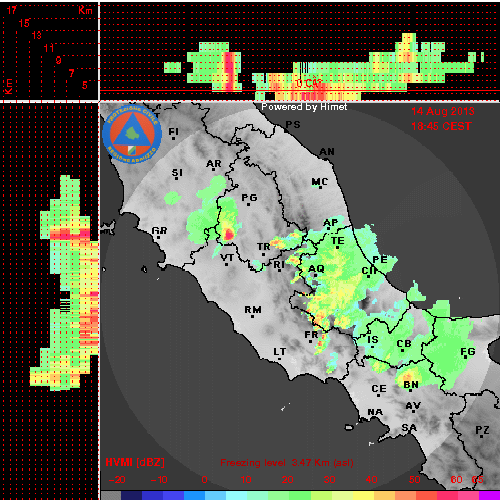Select the LT city label on map
The image size is (500, 500).
tap(280, 352)
